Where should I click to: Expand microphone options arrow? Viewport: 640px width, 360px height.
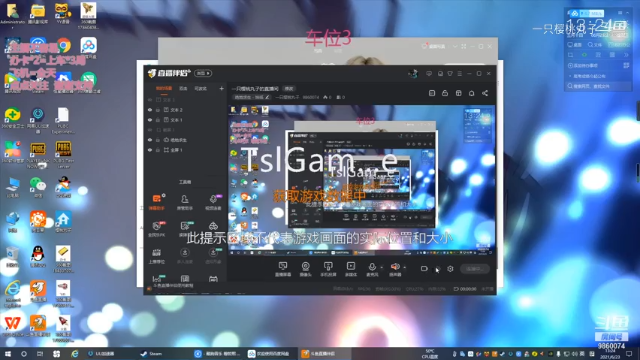point(382,268)
